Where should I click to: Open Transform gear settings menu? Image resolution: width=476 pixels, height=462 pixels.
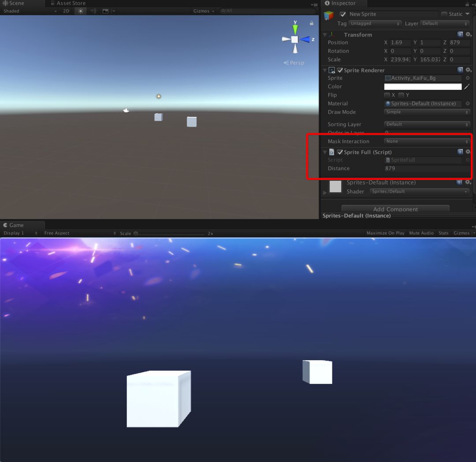469,34
